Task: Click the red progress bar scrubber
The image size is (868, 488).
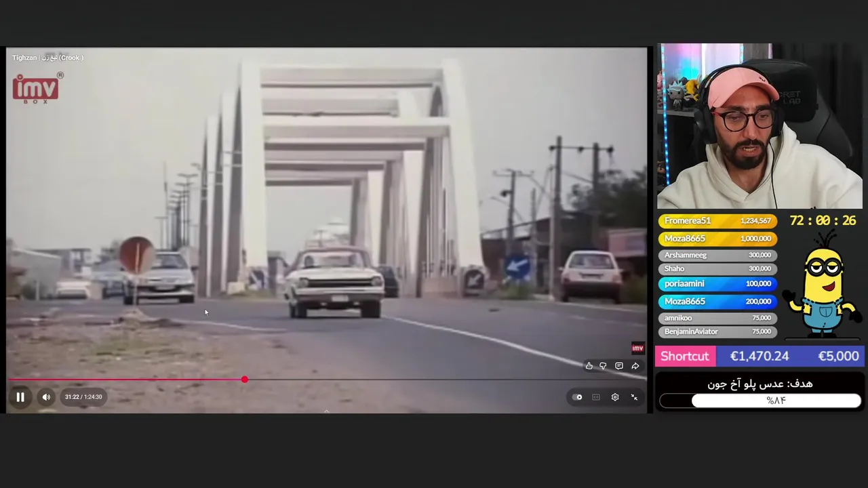Action: 245,380
